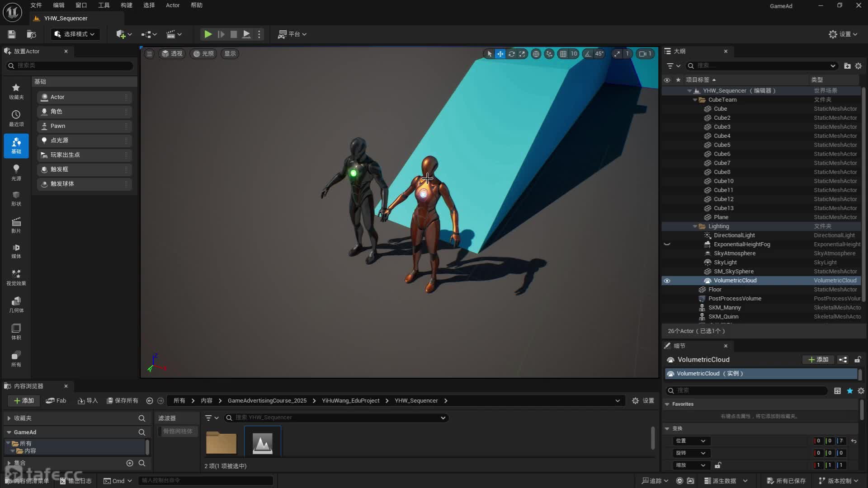Open the Build menu in menu bar
This screenshot has height=488, width=868.
pos(126,5)
